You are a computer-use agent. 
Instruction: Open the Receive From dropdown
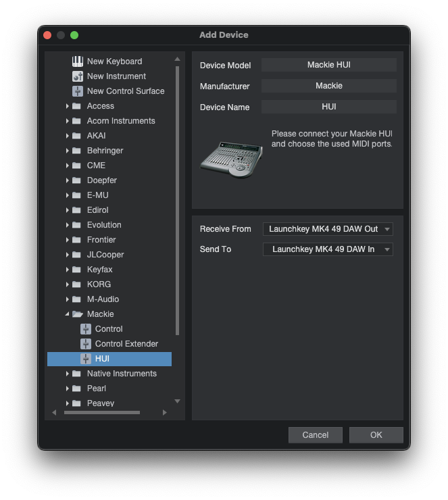tap(328, 229)
